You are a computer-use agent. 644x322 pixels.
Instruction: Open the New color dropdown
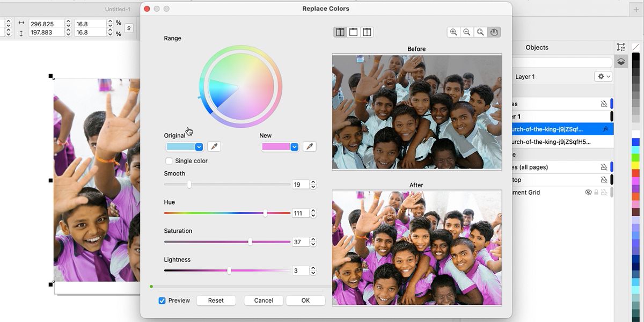coord(294,147)
